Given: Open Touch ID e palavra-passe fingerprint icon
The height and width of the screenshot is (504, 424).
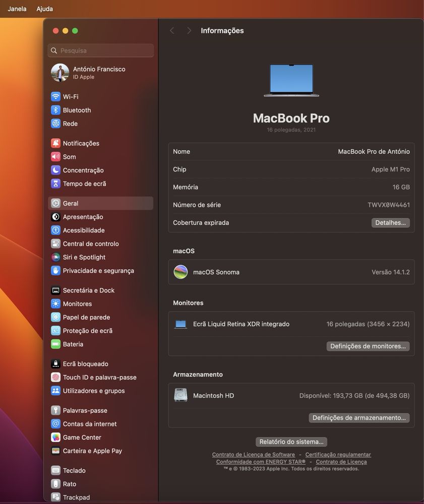Looking at the screenshot, I should click(x=55, y=377).
